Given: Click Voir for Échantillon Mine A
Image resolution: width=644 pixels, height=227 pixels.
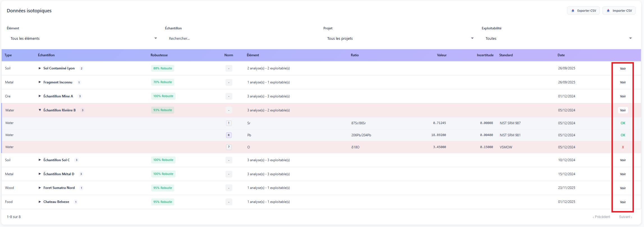Looking at the screenshot, I should click(x=623, y=96).
